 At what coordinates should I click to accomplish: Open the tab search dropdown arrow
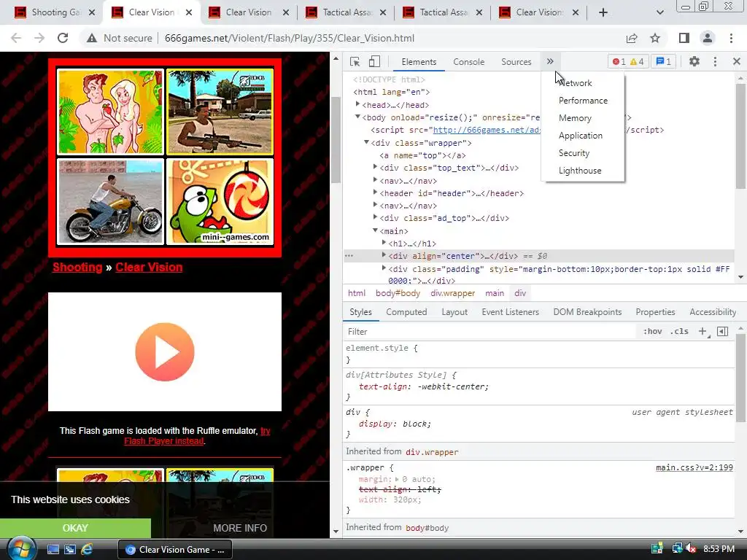[x=659, y=12]
